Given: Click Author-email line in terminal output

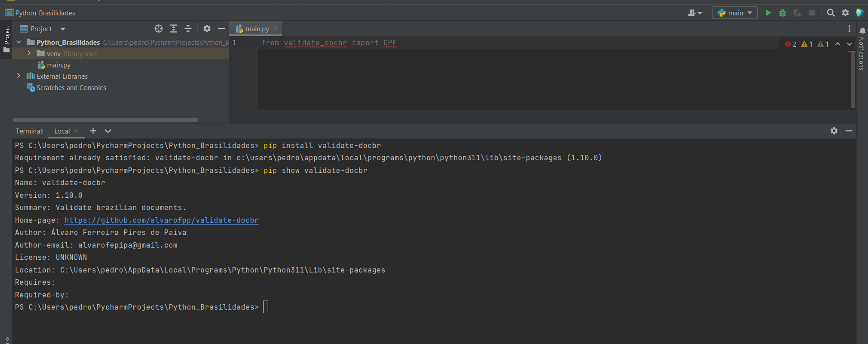Looking at the screenshot, I should pyautogui.click(x=96, y=245).
